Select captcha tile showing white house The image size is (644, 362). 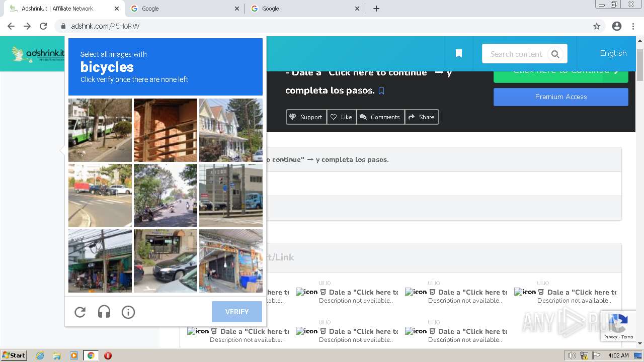[x=231, y=130]
